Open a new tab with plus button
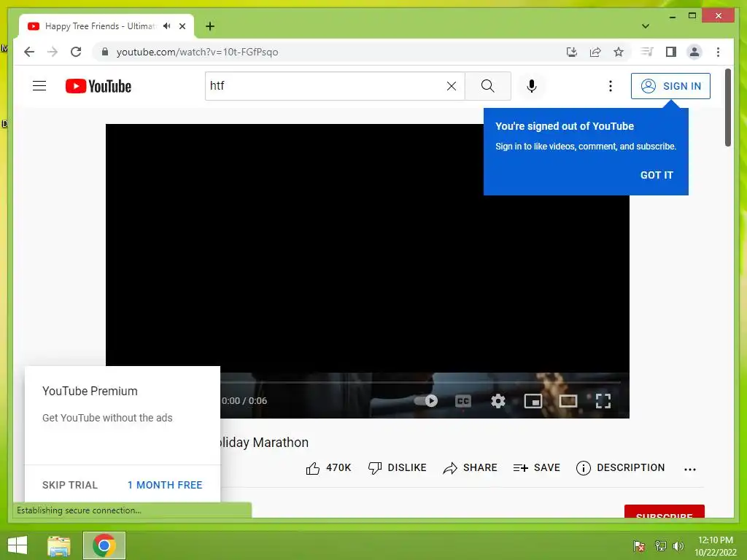The width and height of the screenshot is (747, 560). click(x=209, y=26)
